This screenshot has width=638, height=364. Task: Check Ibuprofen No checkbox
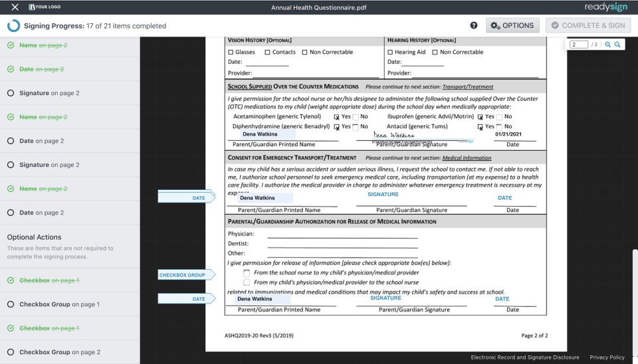(x=499, y=117)
